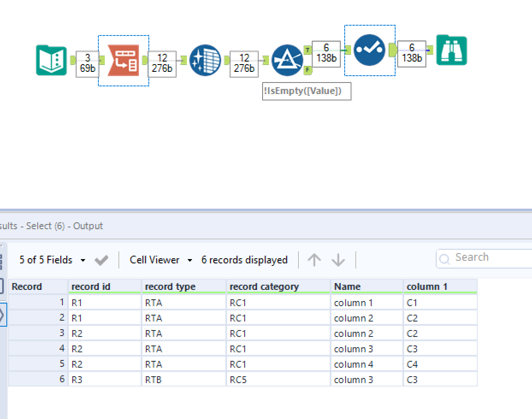Go to next record with down arrow

pyautogui.click(x=338, y=260)
